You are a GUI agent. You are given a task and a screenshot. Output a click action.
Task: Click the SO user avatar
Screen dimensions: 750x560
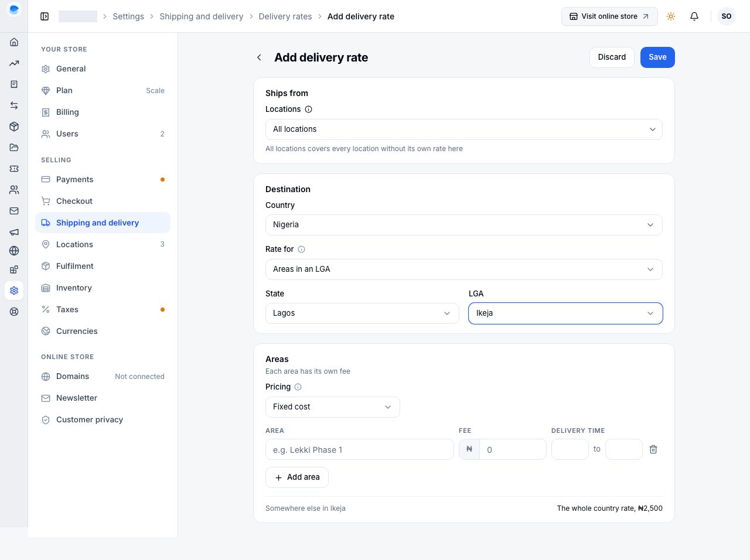tap(727, 16)
